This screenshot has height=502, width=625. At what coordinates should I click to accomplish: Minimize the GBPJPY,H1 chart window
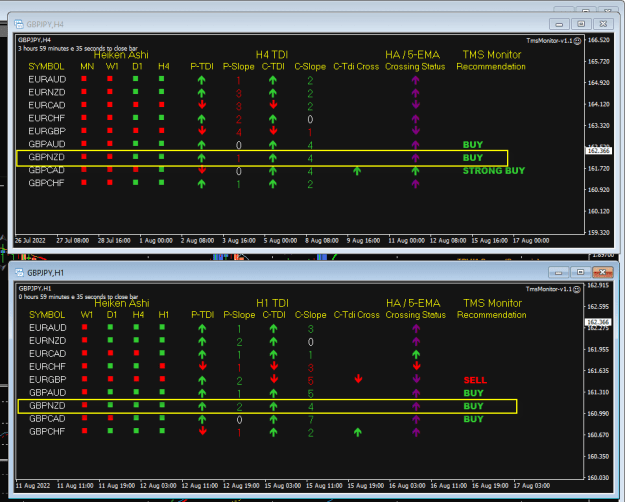[558, 272]
